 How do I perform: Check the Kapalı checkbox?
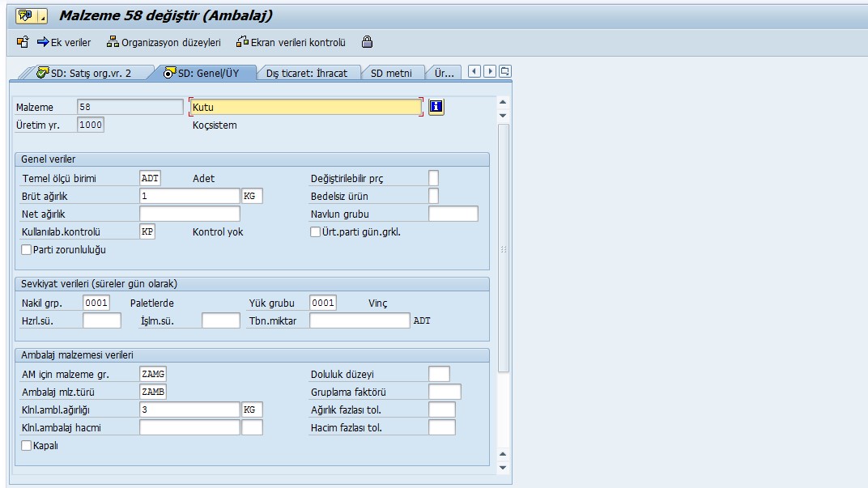click(27, 446)
